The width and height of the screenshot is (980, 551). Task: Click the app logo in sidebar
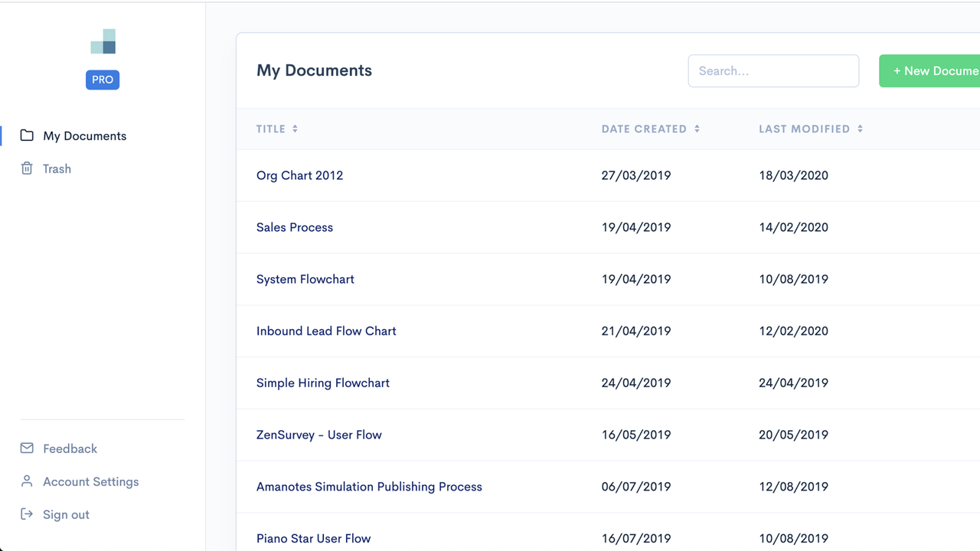[x=103, y=41]
